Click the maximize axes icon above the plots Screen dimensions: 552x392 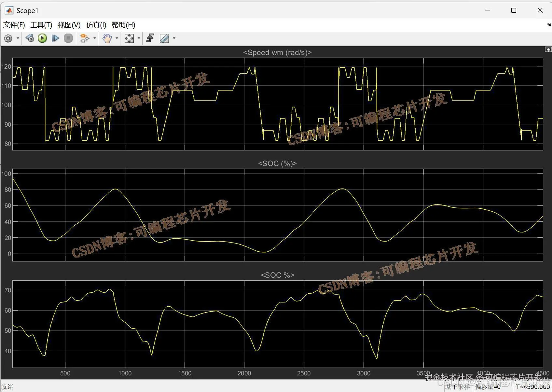point(548,49)
